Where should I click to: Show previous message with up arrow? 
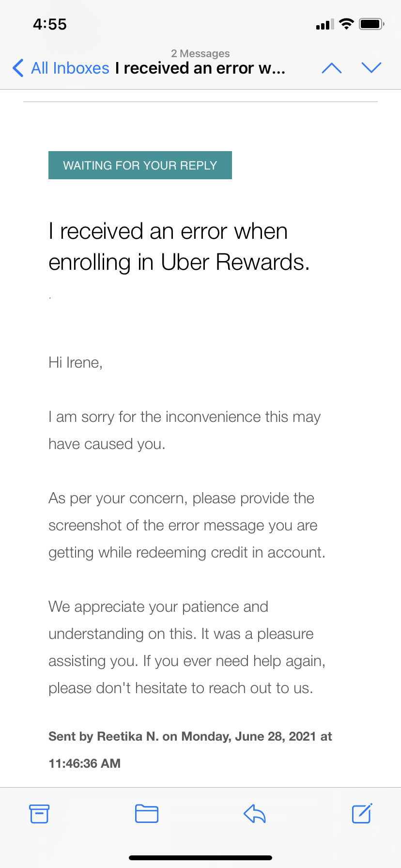332,68
